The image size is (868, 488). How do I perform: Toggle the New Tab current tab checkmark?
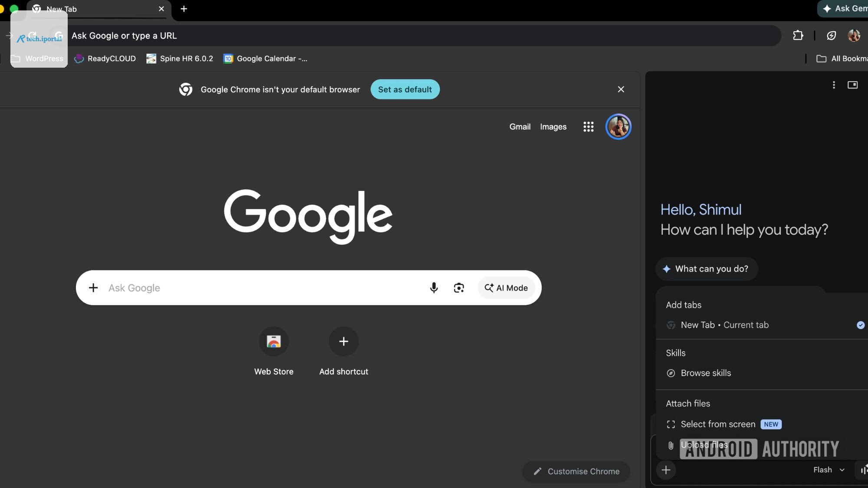(x=860, y=325)
